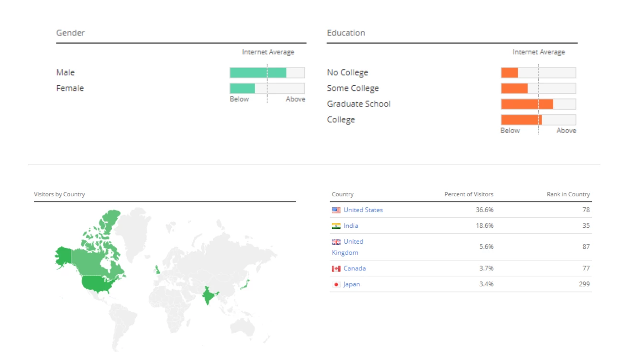Click the Percent of Visitors column header
Screen dimensions: 644x359
tap(468, 194)
